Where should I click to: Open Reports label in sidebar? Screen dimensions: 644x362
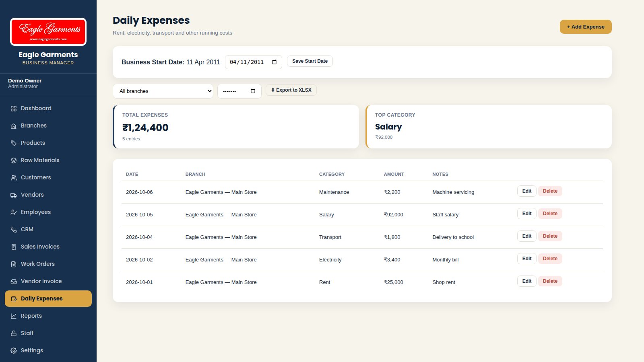31,316
